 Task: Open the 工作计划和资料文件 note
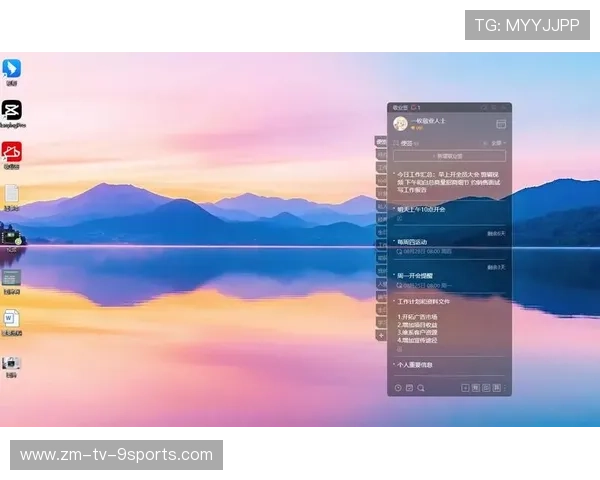(x=423, y=302)
